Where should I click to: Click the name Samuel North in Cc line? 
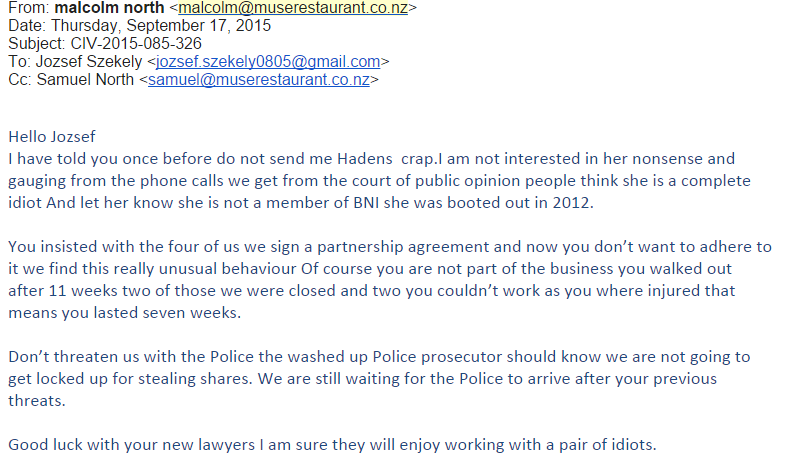click(85, 80)
